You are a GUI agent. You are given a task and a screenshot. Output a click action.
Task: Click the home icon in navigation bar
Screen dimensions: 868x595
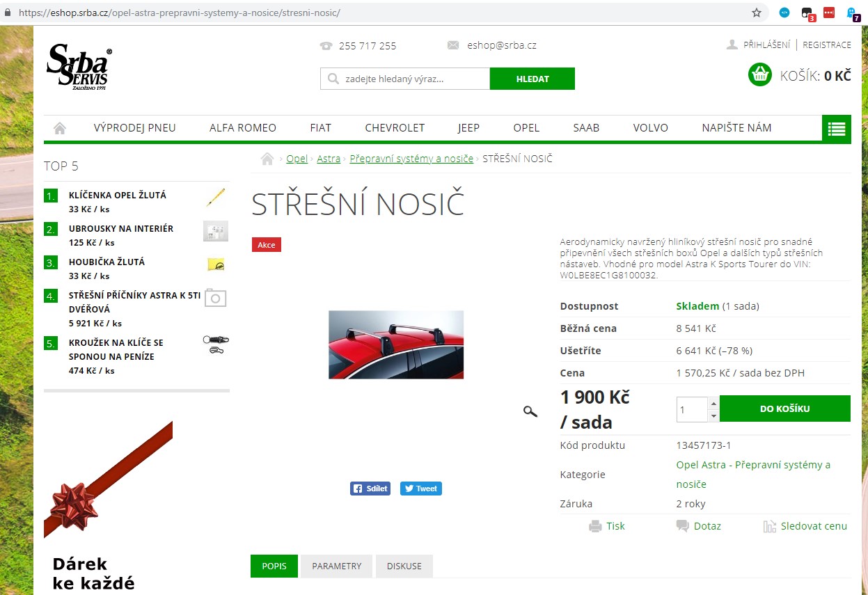pos(60,128)
